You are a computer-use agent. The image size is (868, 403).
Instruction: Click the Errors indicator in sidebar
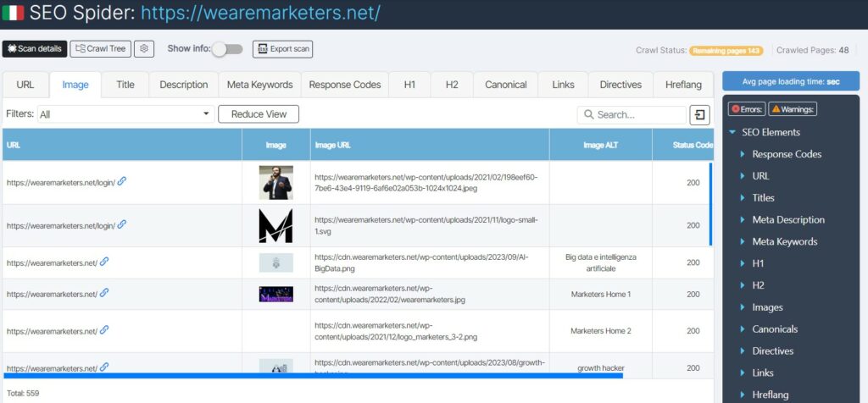747,109
